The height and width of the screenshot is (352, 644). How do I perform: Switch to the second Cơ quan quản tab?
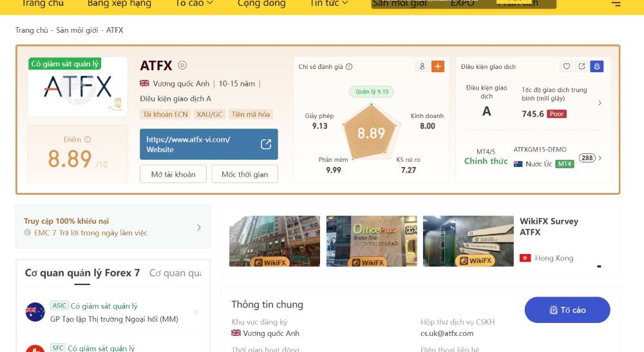pos(175,273)
